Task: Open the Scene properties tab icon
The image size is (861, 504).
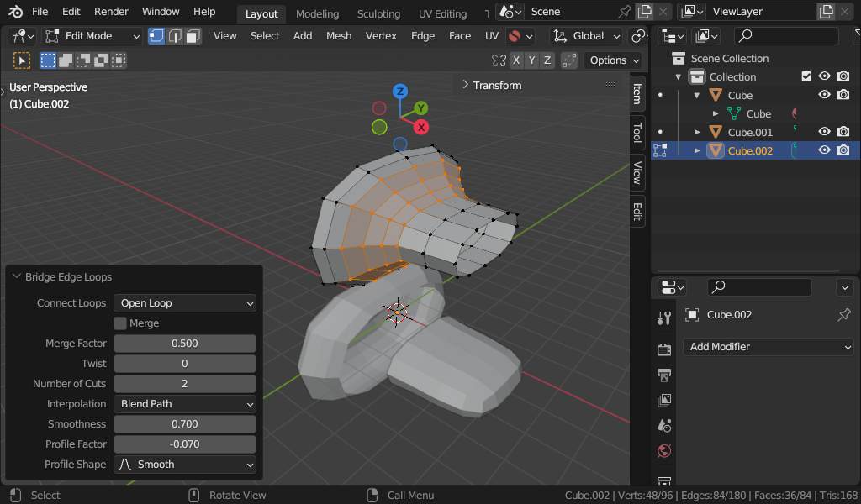Action: 664,426
